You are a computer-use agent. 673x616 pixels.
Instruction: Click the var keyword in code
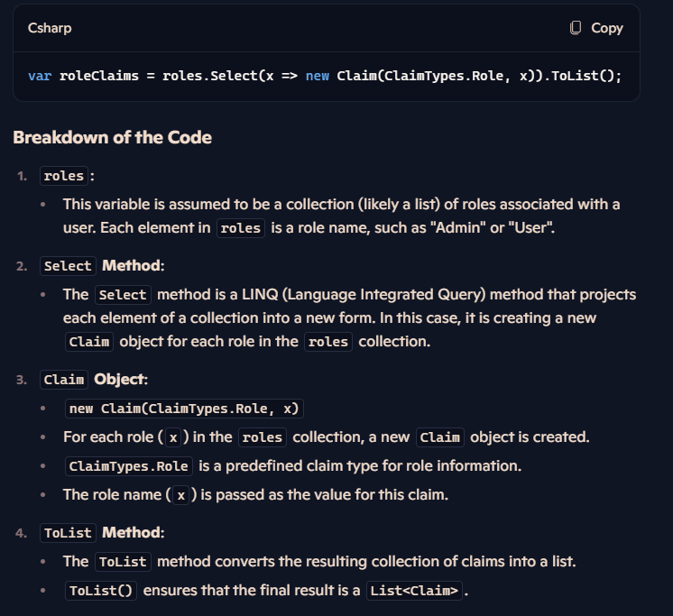(x=40, y=76)
